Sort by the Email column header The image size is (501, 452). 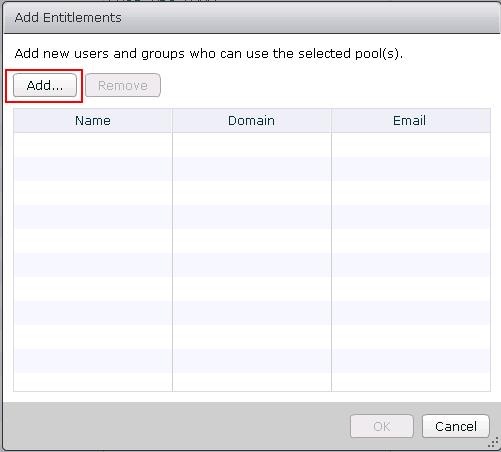coord(411,120)
